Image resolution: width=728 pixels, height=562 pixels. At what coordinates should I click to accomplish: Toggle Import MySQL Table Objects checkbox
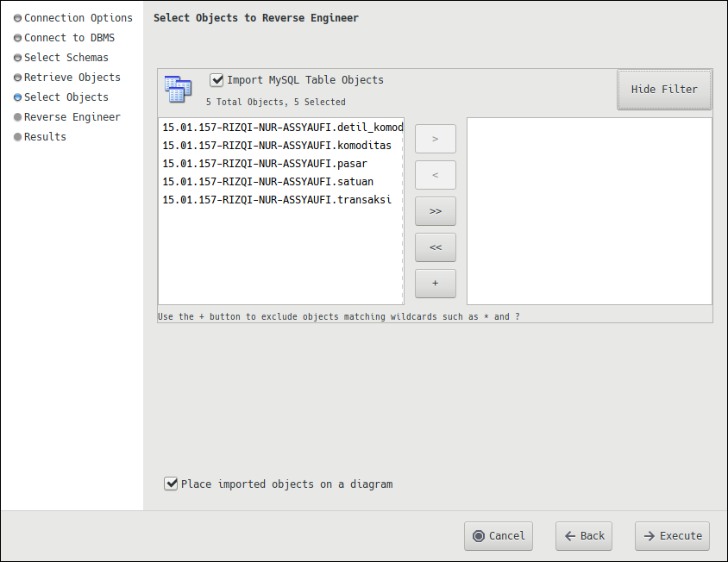click(x=217, y=80)
